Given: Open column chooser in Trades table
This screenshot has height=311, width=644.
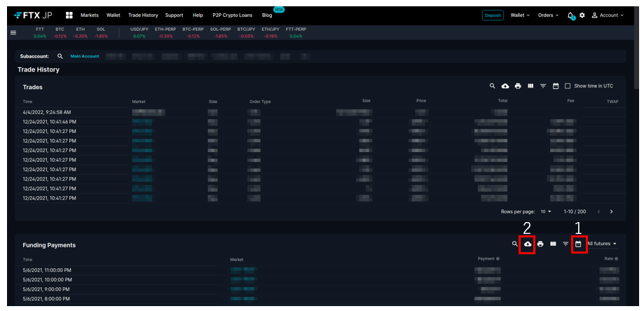Looking at the screenshot, I should 530,85.
